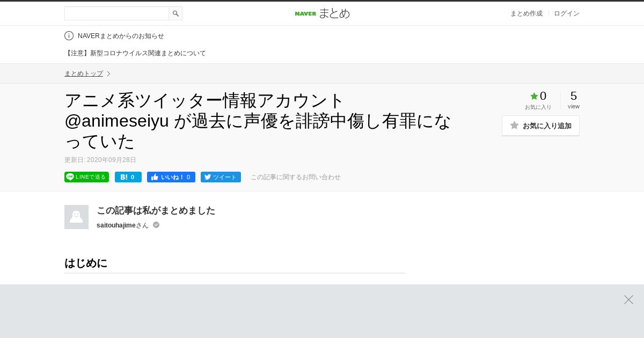Screen dimensions: 644x338
Task: Share via LINEで送る button
Action: (x=86, y=177)
